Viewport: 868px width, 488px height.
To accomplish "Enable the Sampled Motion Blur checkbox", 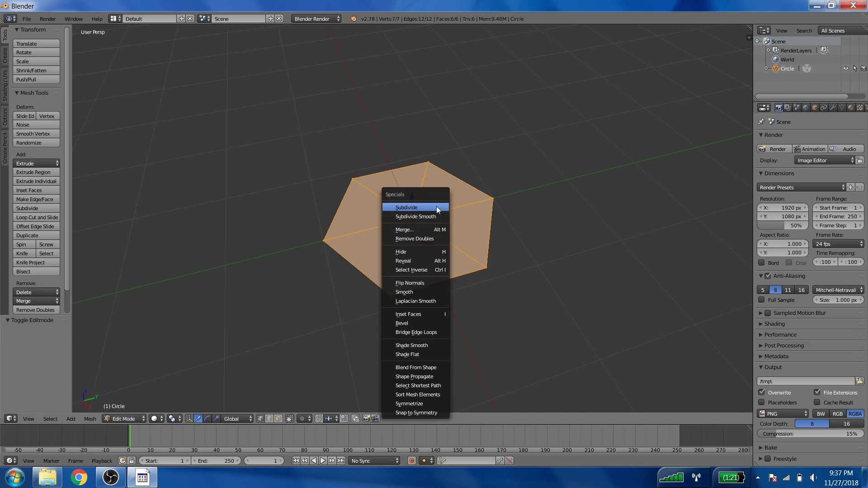I will pos(768,313).
